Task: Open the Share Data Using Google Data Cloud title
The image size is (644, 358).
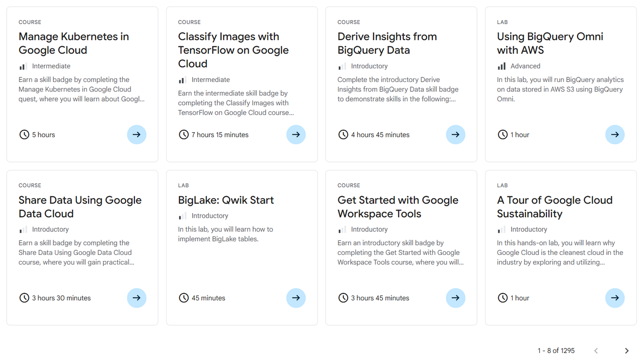Action: pos(80,207)
